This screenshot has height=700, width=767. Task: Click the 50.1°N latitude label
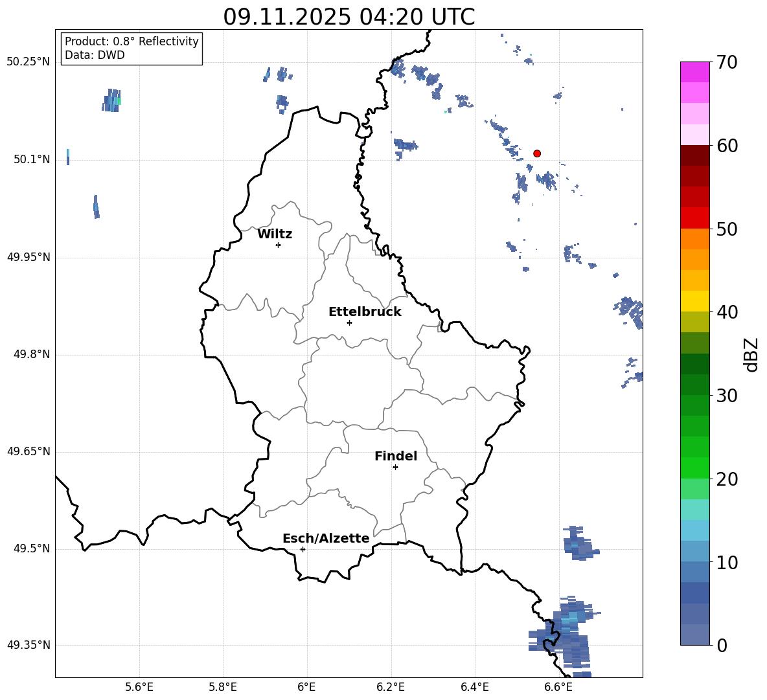tap(32, 160)
